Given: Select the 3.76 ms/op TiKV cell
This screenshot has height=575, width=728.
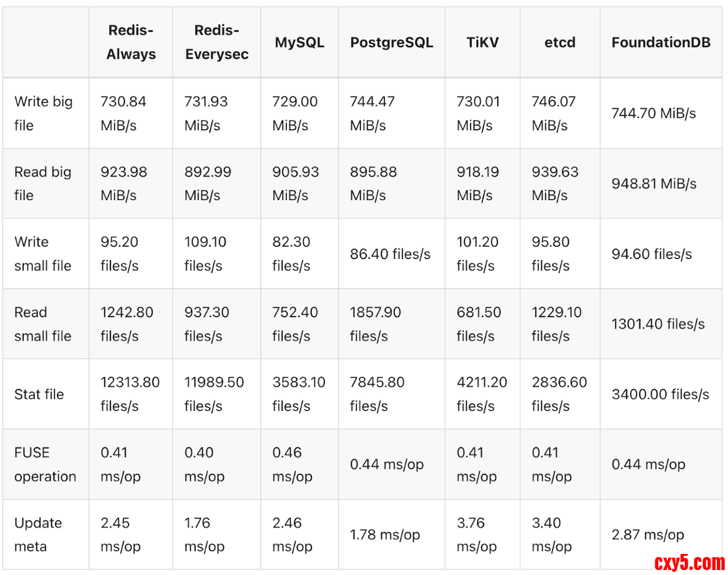Looking at the screenshot, I should (x=476, y=535).
